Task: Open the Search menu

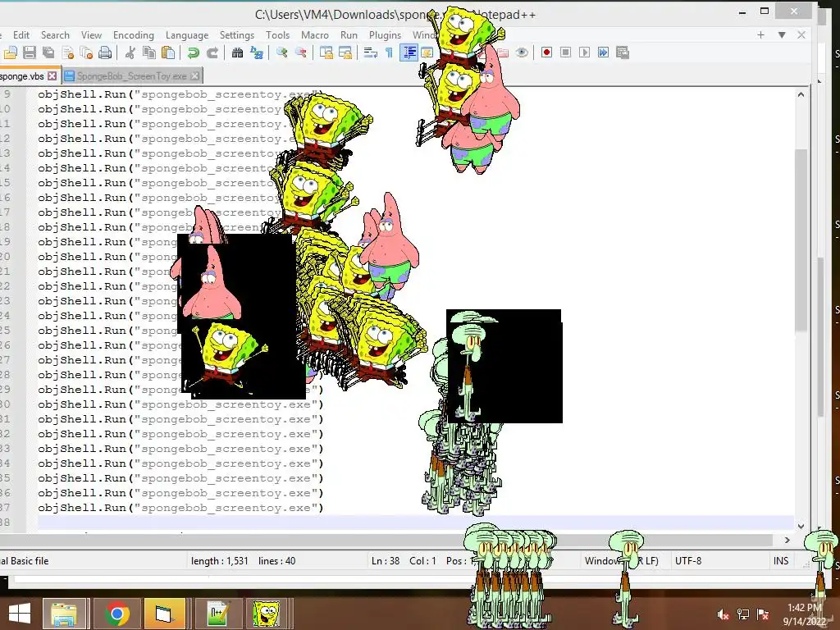Action: 55,34
